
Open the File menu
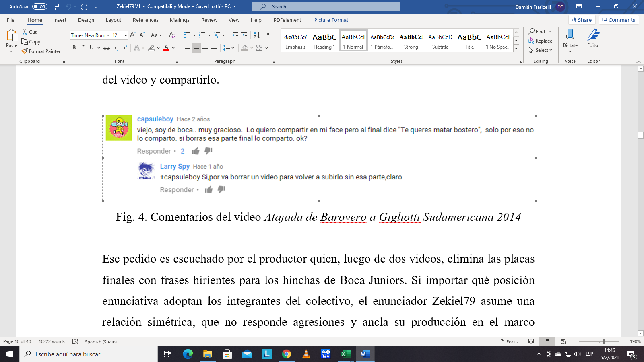click(10, 20)
